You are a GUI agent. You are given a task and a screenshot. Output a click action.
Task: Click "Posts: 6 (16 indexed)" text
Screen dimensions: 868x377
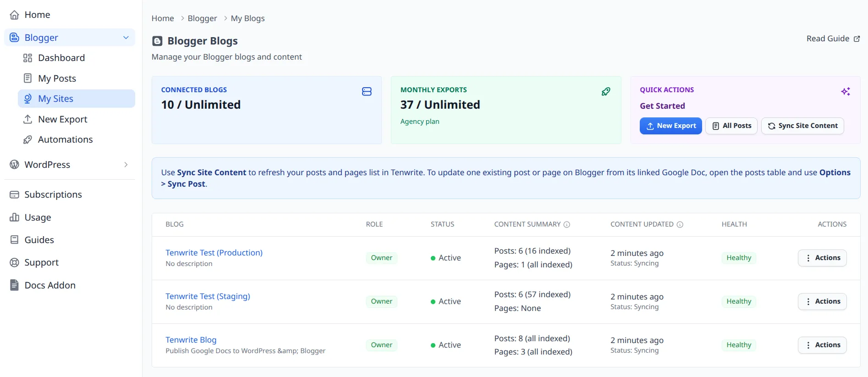(x=533, y=251)
